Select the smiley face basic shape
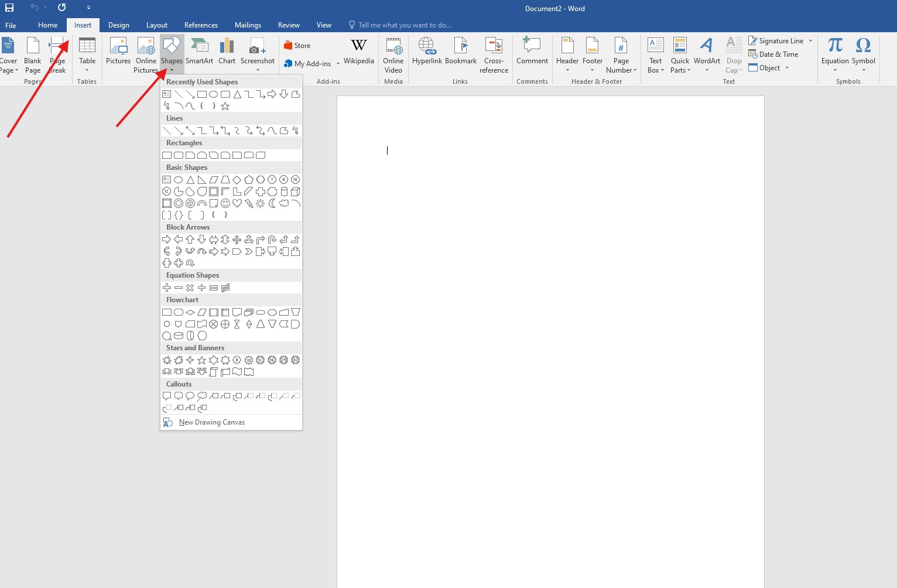The height and width of the screenshot is (588, 897). pyautogui.click(x=225, y=203)
